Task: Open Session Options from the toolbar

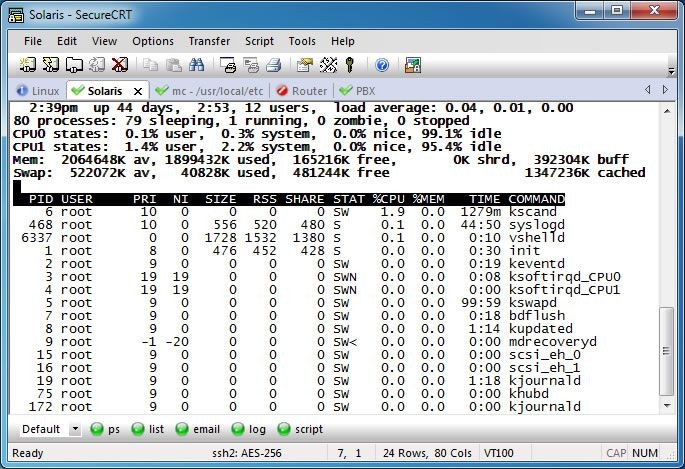Action: coord(304,65)
